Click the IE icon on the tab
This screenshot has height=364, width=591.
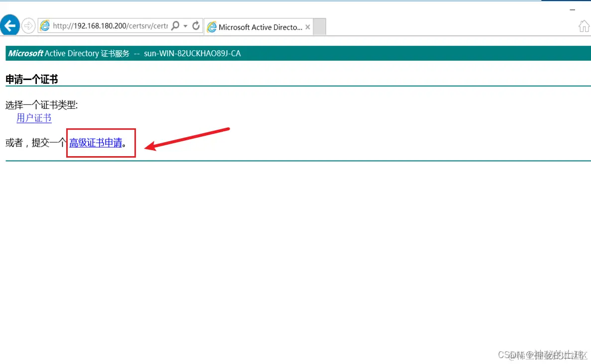(x=212, y=27)
